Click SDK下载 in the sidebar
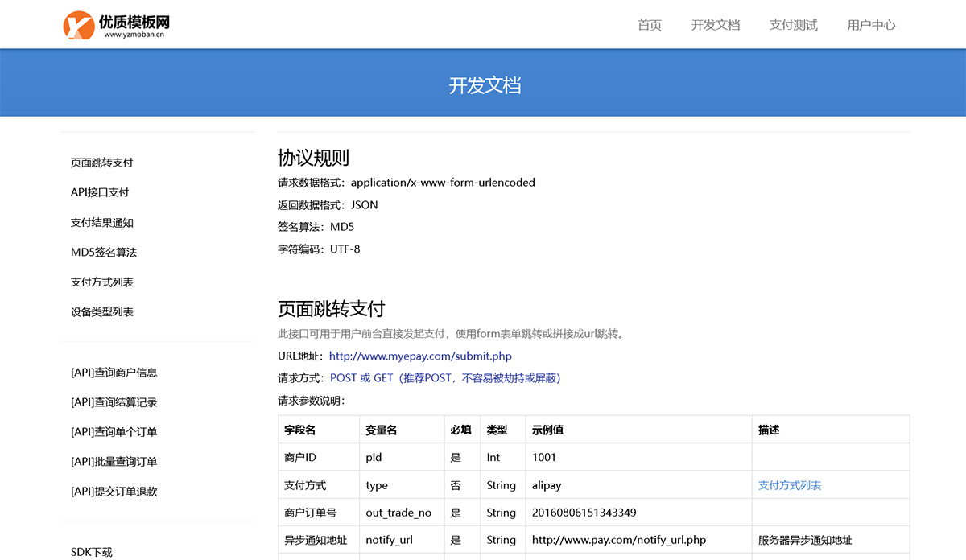966x560 pixels. tap(92, 552)
